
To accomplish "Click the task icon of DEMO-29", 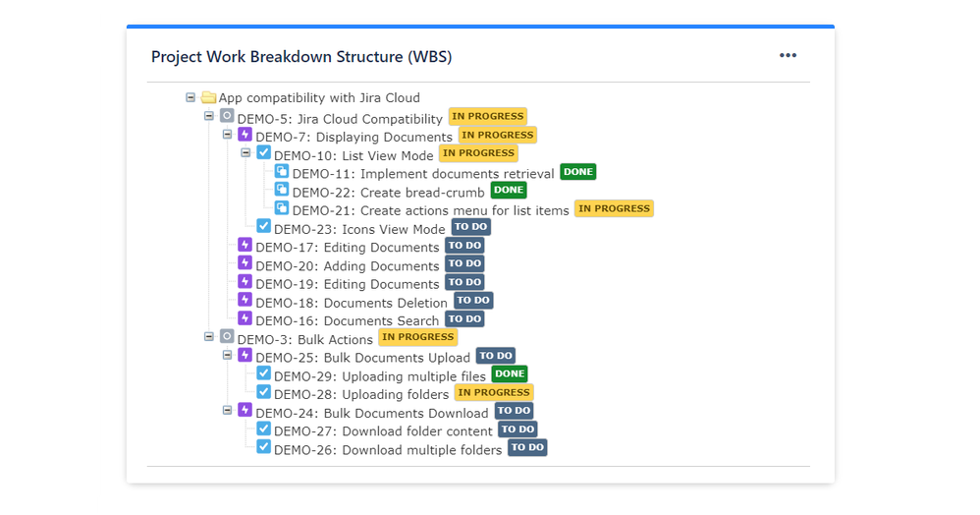I will click(264, 373).
